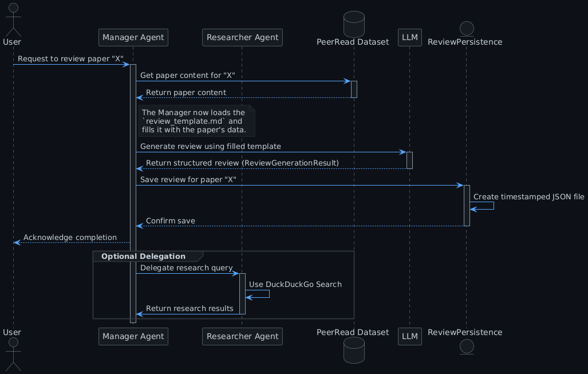Click 'Create timestamped JSON file' self-message label
The width and height of the screenshot is (588, 374).
coord(529,197)
